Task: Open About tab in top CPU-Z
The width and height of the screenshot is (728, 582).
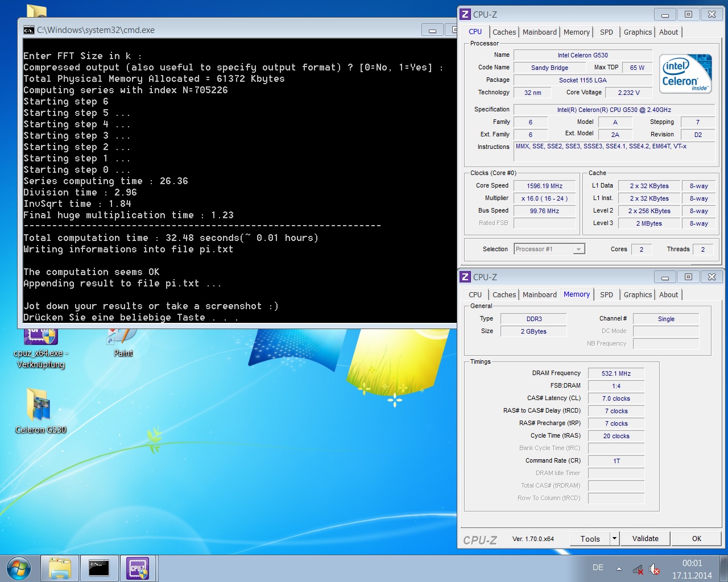Action: [668, 32]
